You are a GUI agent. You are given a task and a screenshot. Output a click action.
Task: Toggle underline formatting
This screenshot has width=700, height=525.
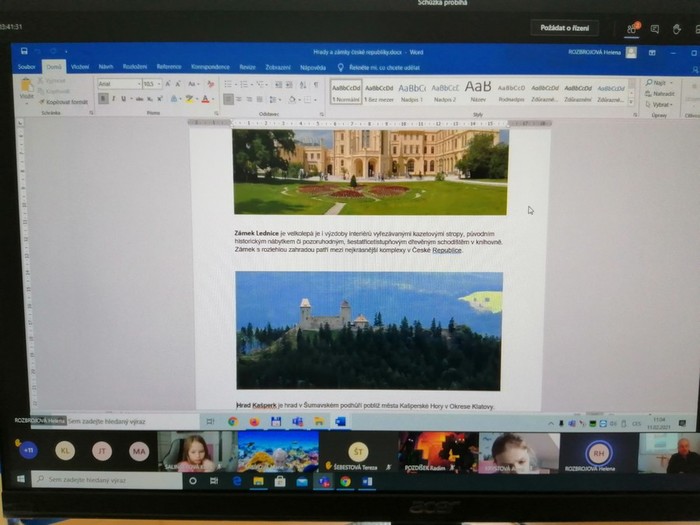[x=122, y=99]
